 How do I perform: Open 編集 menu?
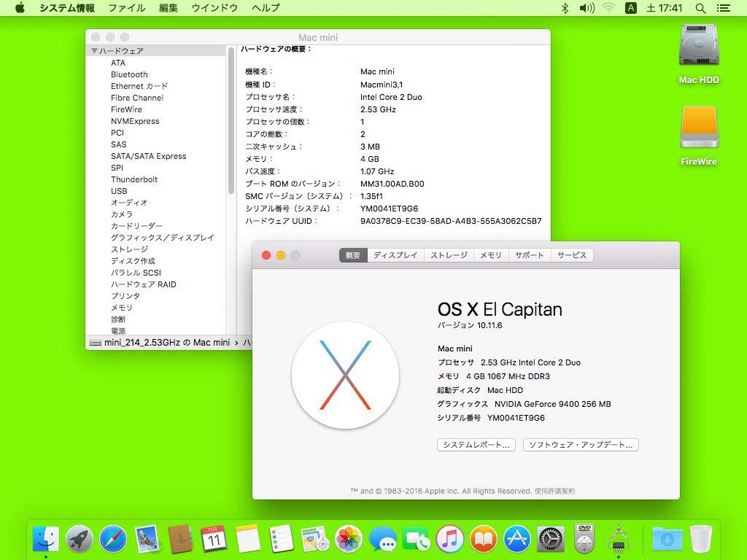[x=169, y=8]
